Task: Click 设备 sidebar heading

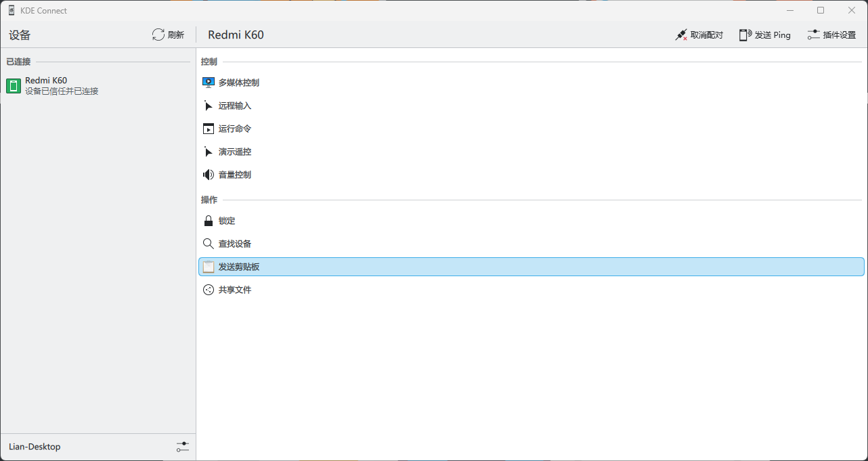Action: point(20,35)
